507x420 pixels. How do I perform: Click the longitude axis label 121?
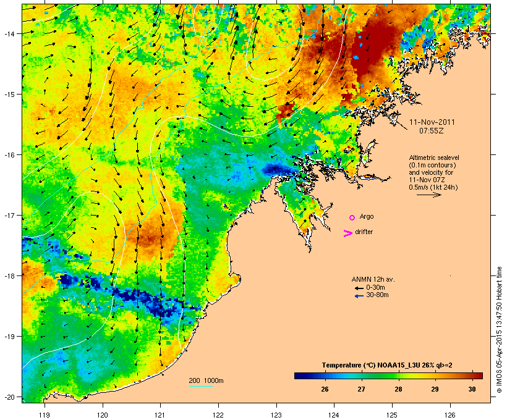coord(160,415)
